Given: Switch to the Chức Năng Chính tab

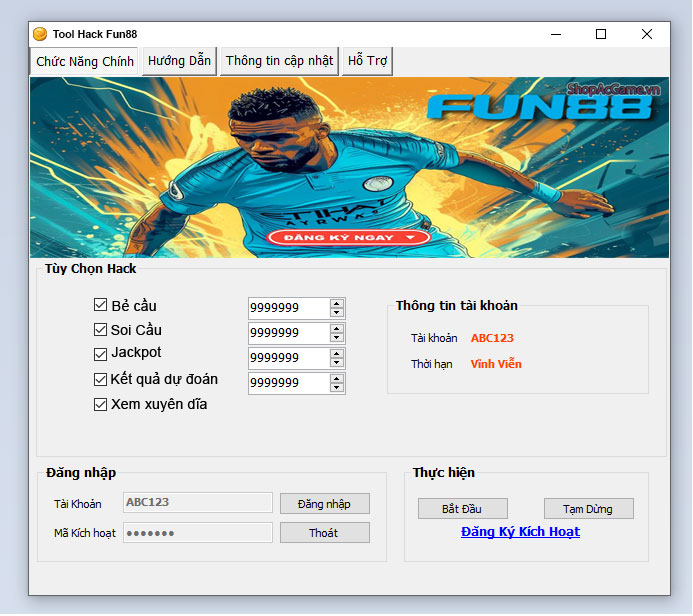Looking at the screenshot, I should tap(84, 61).
